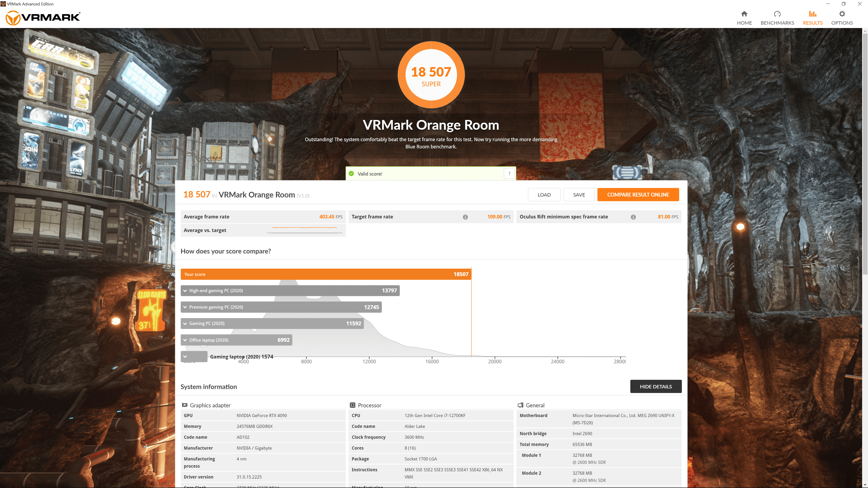Click the orange Your score bar
Screen dimensions: 868x488
point(326,274)
